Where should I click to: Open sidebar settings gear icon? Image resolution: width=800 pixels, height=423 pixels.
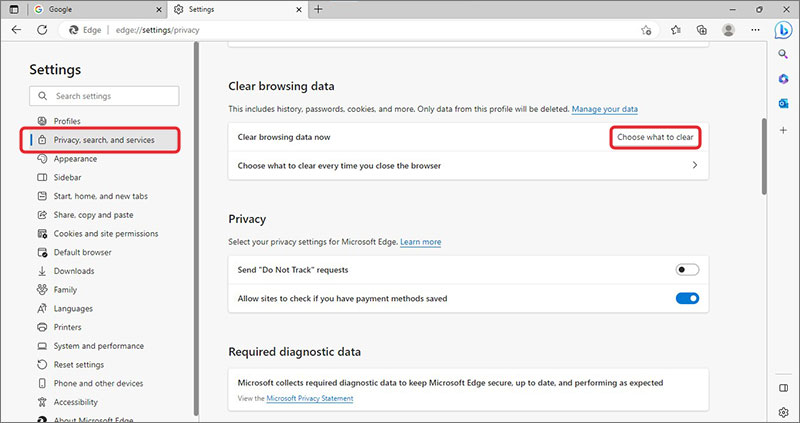tap(783, 412)
